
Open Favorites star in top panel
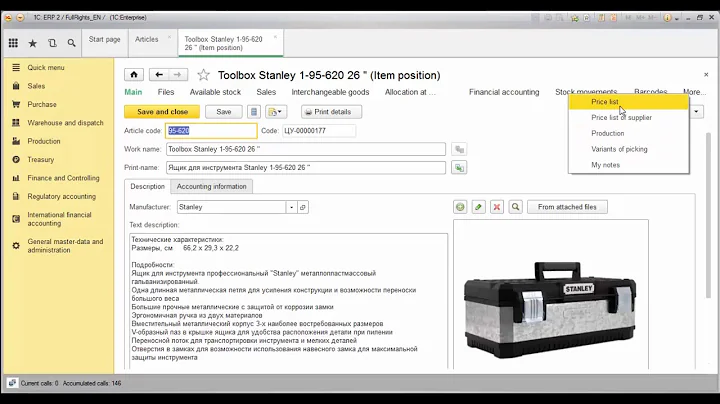coord(33,43)
